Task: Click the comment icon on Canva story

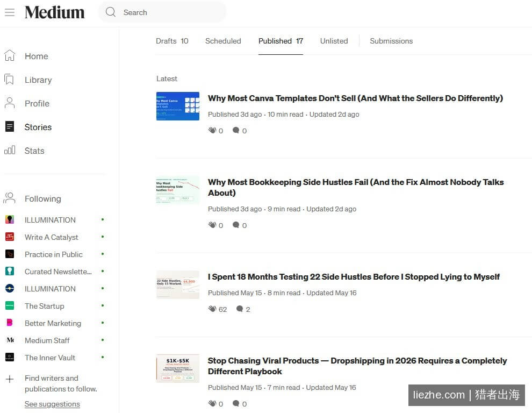Action: (x=236, y=130)
